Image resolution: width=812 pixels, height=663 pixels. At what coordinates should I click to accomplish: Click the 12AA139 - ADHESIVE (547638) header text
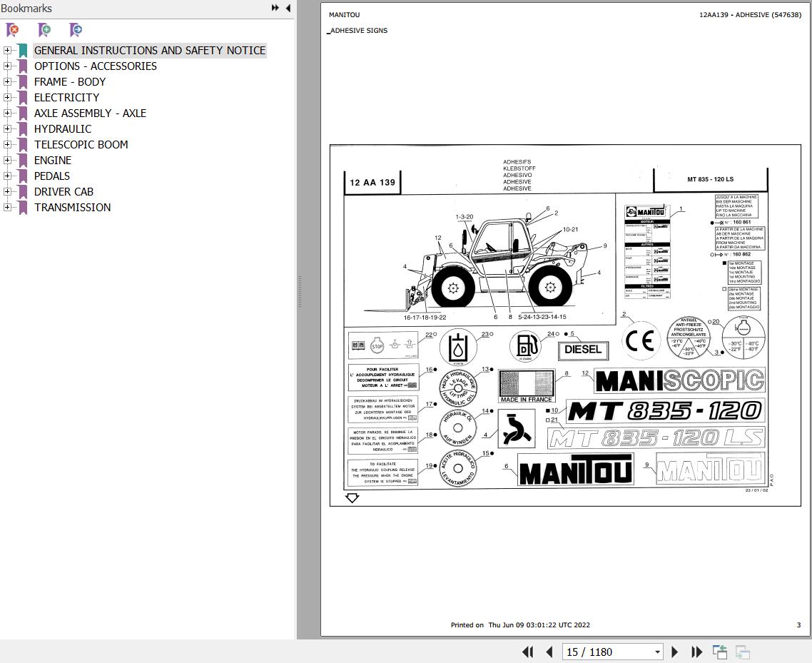(x=750, y=14)
